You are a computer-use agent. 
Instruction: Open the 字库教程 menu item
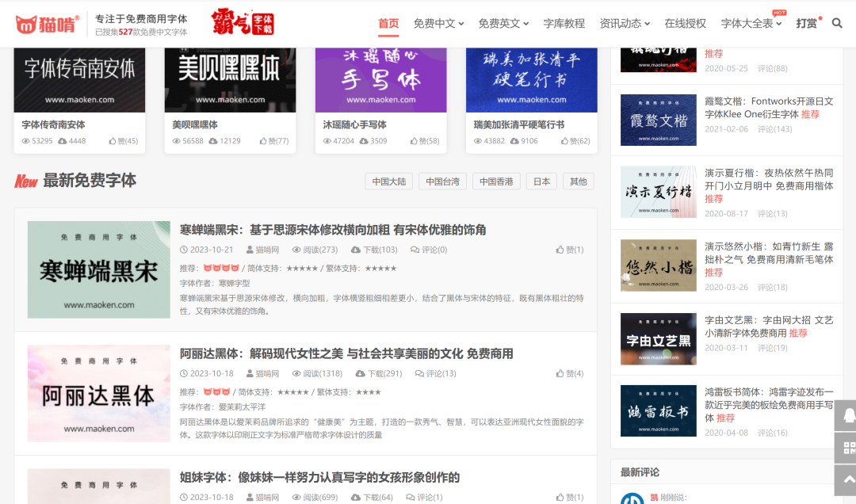coord(564,24)
